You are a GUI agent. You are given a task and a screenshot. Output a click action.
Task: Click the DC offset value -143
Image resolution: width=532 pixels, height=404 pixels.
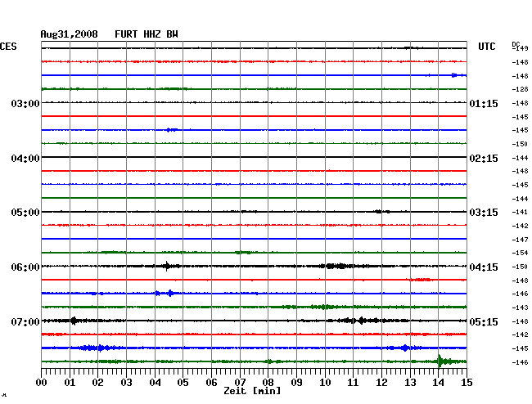pos(520,307)
